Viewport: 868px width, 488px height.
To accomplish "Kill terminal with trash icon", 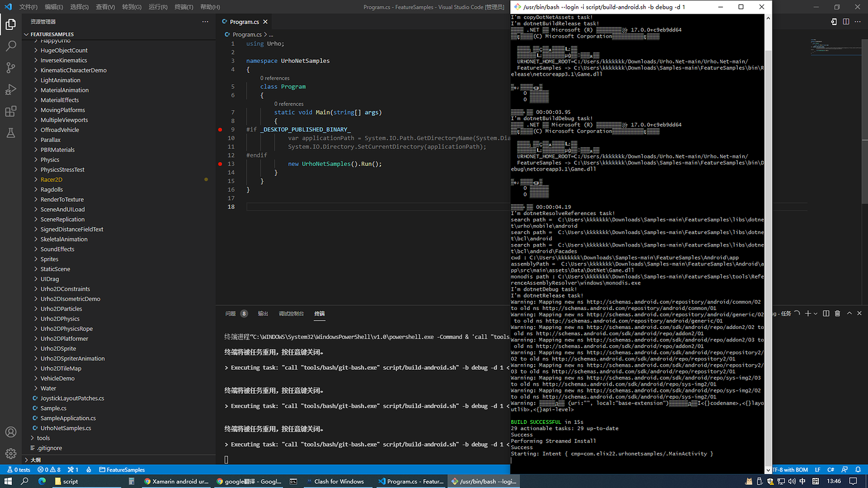I will pyautogui.click(x=837, y=313).
